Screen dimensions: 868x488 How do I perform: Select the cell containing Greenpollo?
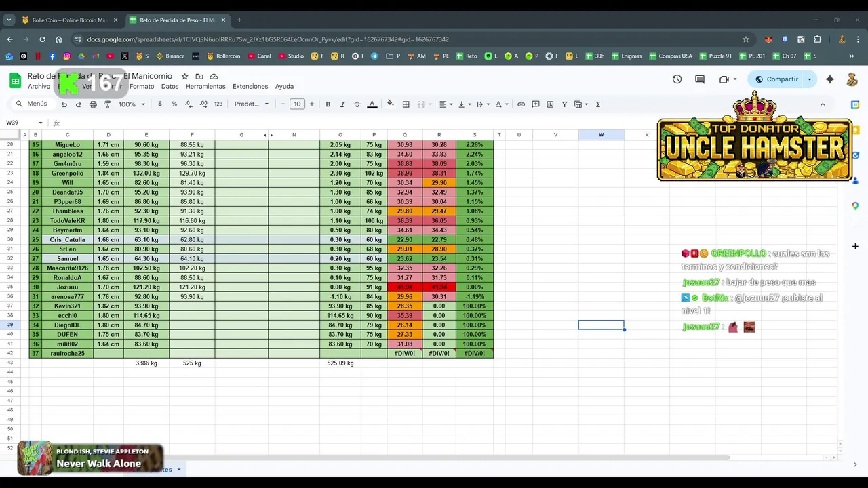tap(67, 174)
